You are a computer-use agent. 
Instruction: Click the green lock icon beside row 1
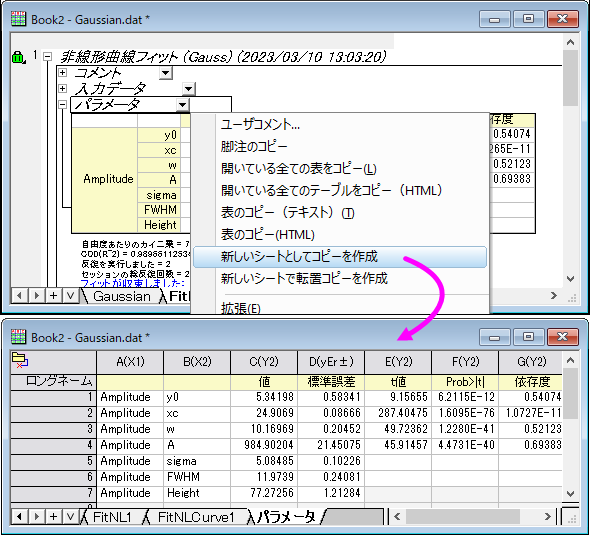coord(18,57)
